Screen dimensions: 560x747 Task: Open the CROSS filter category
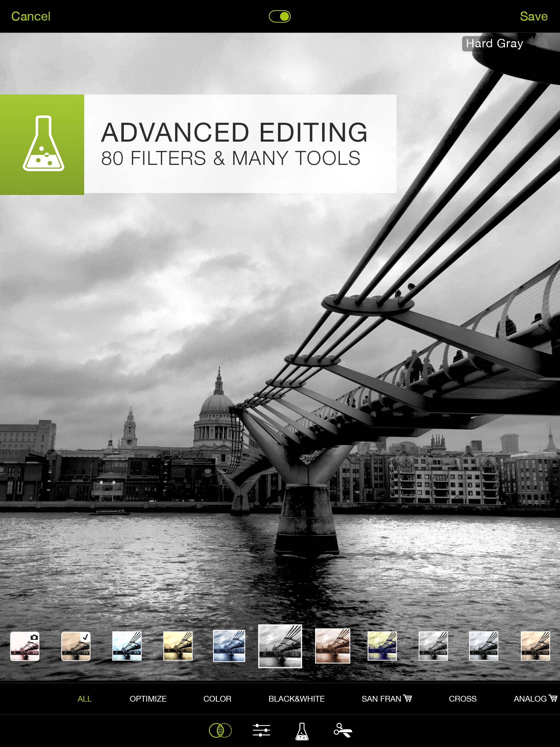462,699
